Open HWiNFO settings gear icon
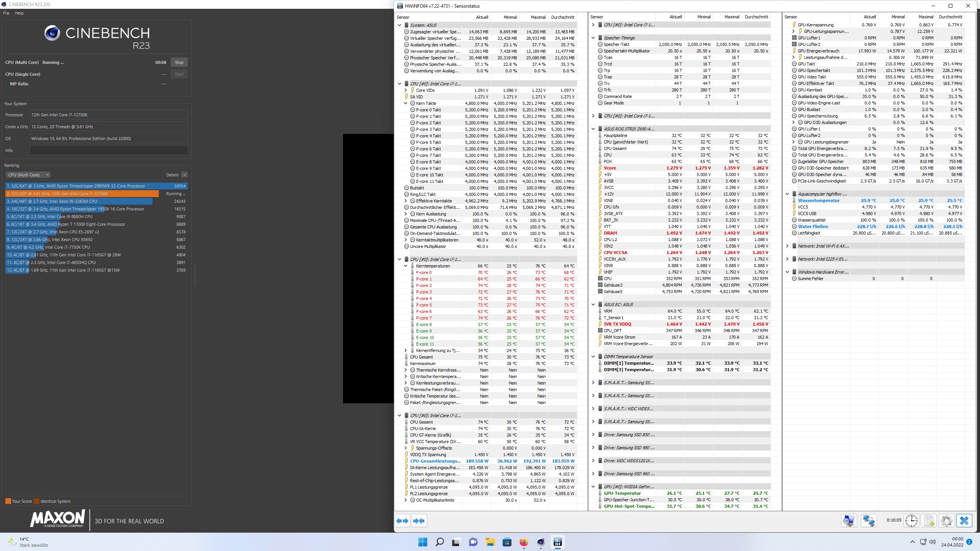 pos(946,521)
